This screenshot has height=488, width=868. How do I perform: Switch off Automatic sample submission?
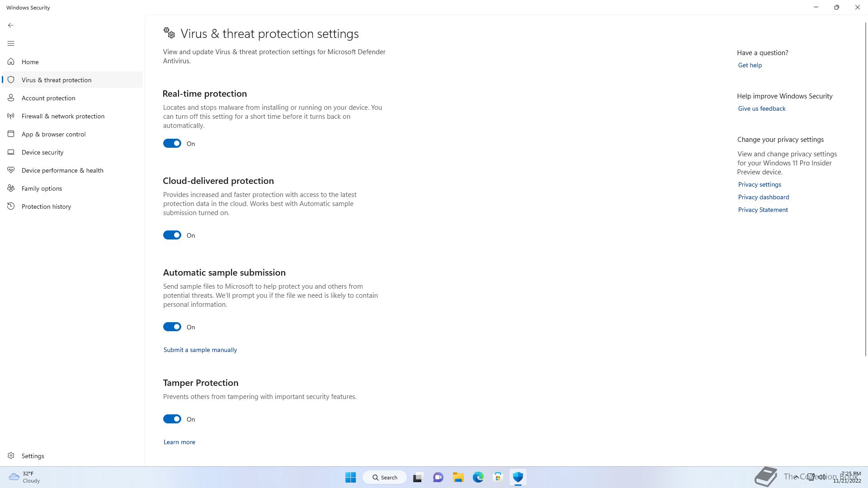pyautogui.click(x=172, y=327)
